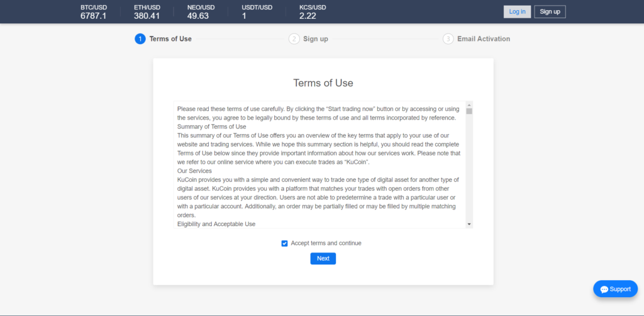The width and height of the screenshot is (644, 316).
Task: Open the Support chat button
Action: coord(615,289)
